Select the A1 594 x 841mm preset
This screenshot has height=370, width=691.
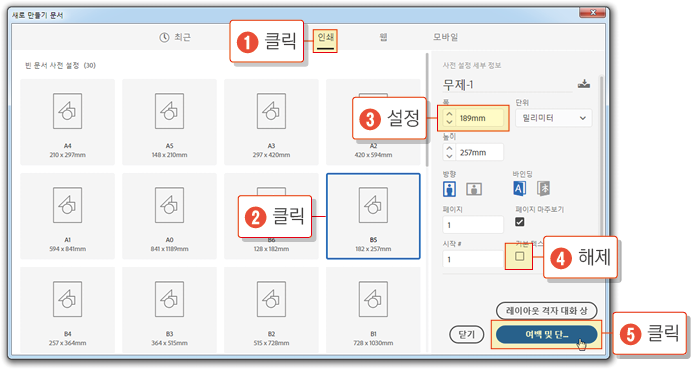coord(67,216)
